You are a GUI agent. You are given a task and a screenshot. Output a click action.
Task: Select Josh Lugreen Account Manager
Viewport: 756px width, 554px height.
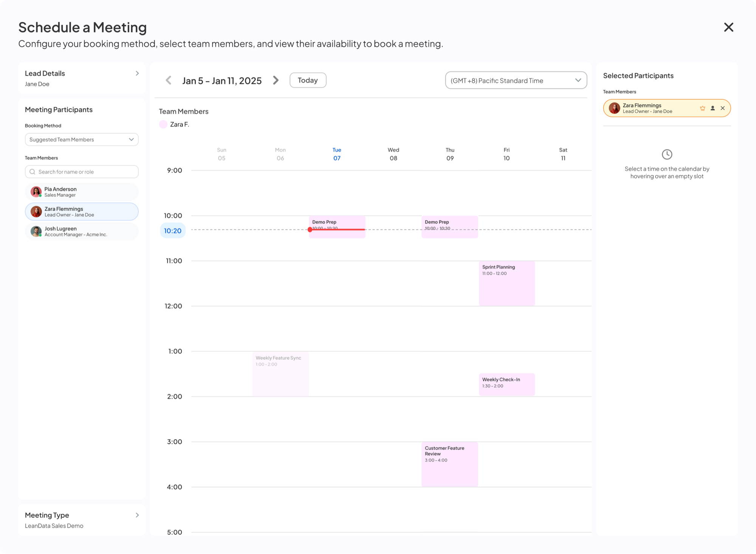(82, 231)
